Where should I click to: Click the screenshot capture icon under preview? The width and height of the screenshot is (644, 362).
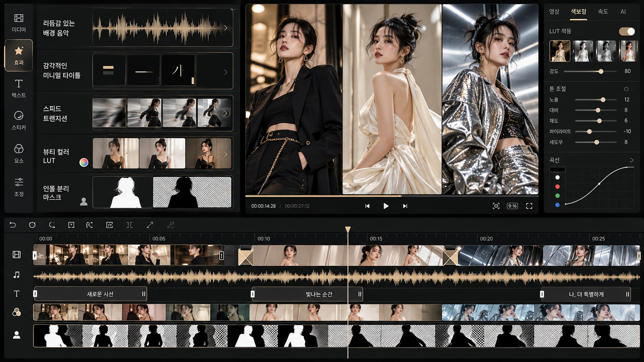pos(496,206)
